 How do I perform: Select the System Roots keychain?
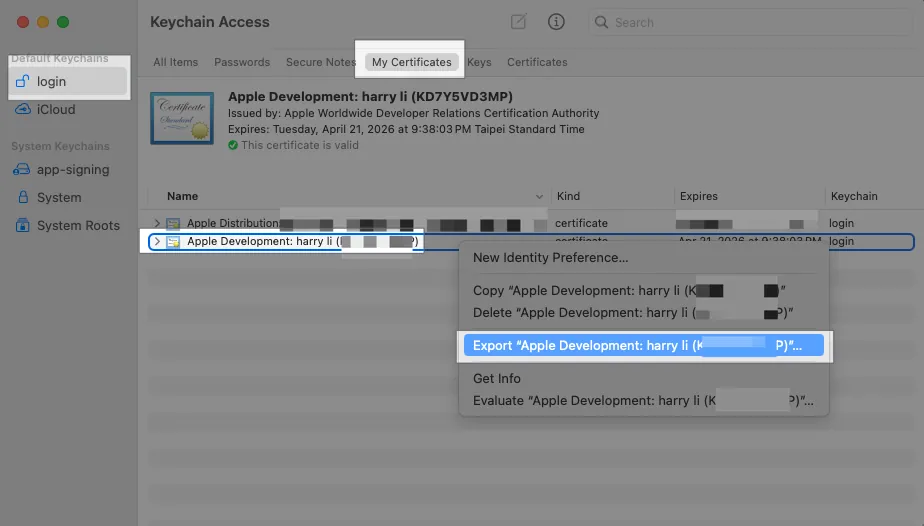tap(77, 226)
